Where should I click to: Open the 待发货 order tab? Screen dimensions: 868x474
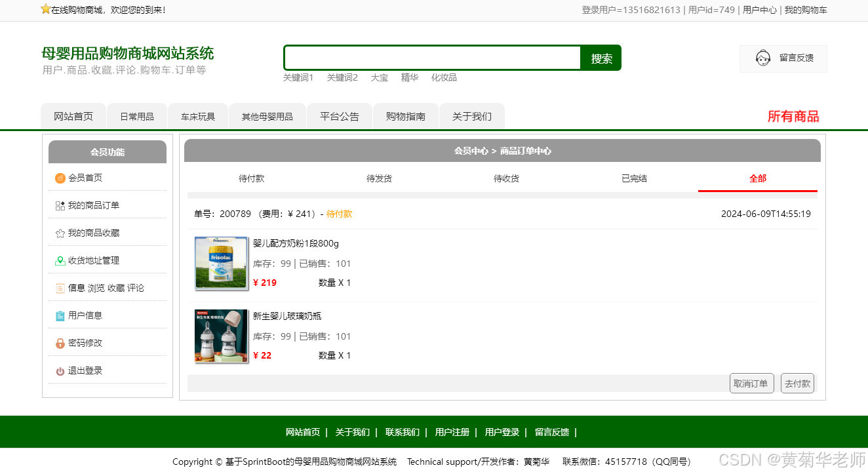click(379, 178)
